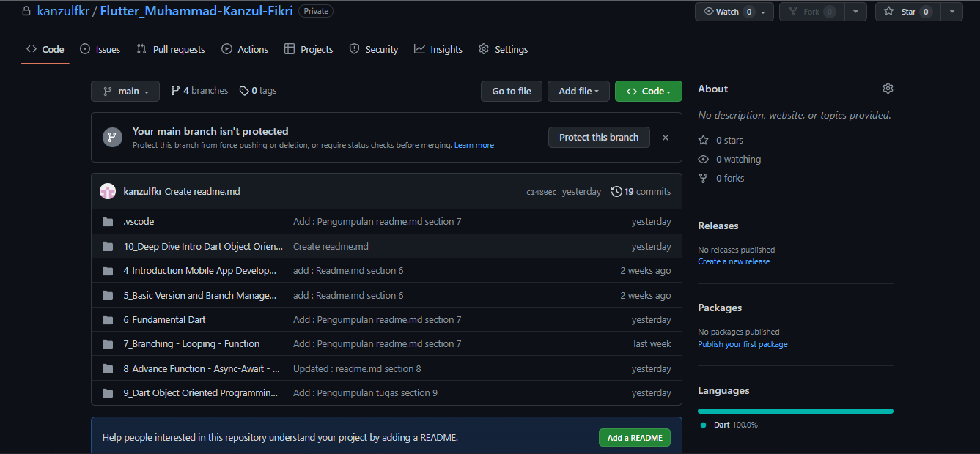Dismiss the branch protection banner

(665, 137)
